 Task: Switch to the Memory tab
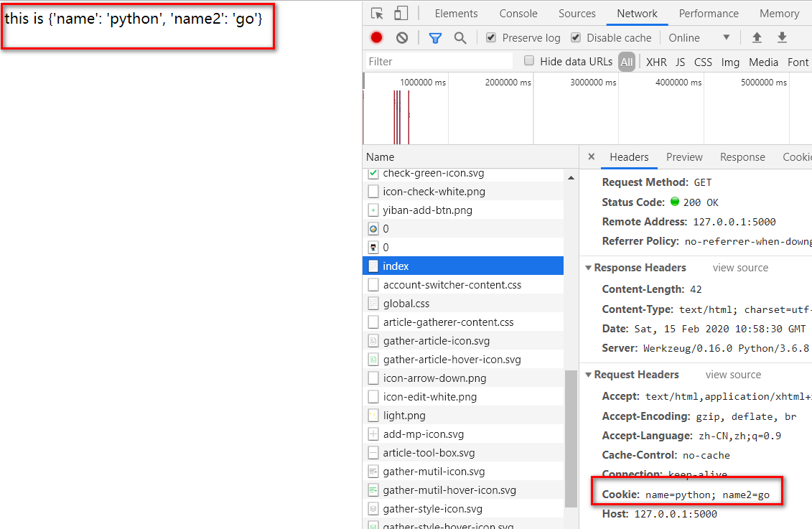780,14
